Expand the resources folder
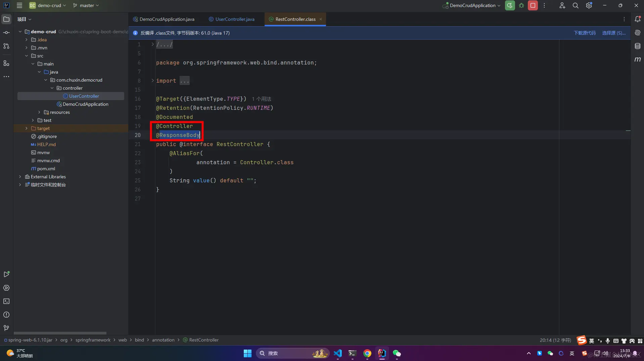Screen dimensions: 644x361 click(39, 112)
